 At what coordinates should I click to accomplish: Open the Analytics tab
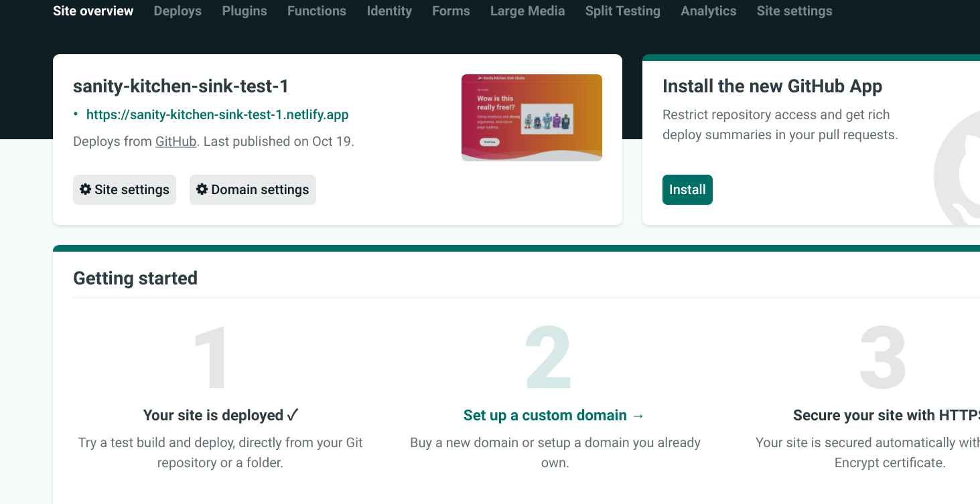click(708, 11)
